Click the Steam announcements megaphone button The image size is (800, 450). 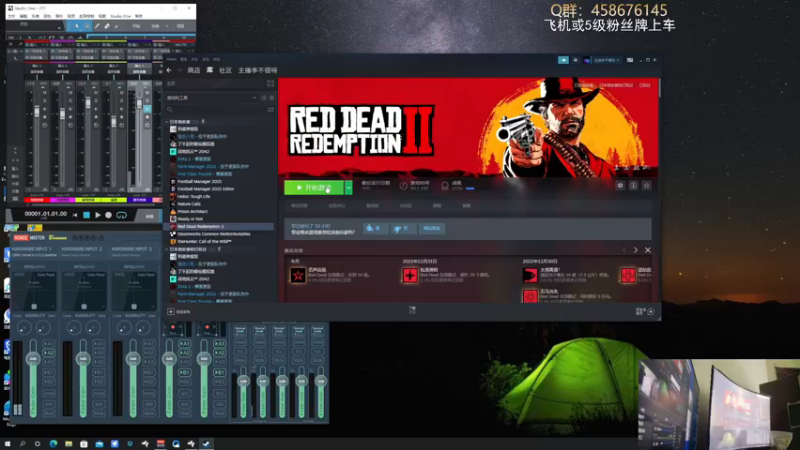pyautogui.click(x=563, y=60)
